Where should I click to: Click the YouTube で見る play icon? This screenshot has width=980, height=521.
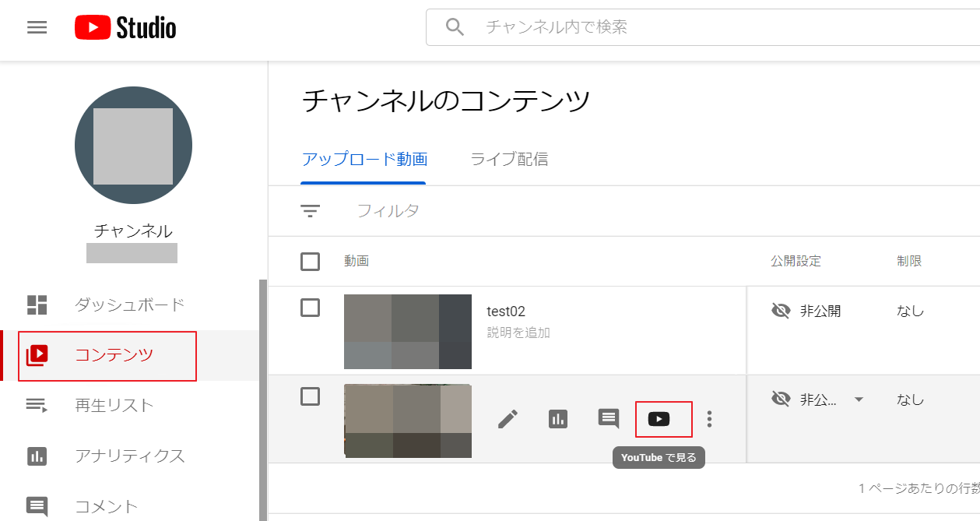(x=659, y=419)
